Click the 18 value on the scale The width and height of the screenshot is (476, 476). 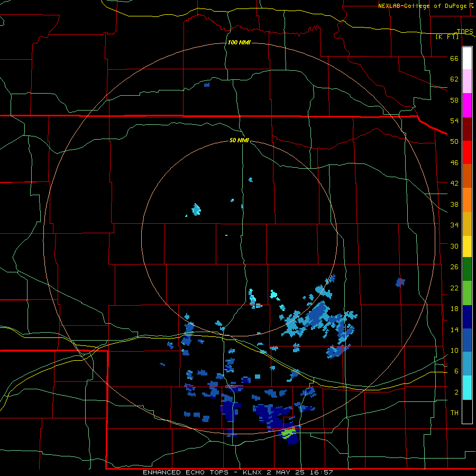pyautogui.click(x=454, y=309)
